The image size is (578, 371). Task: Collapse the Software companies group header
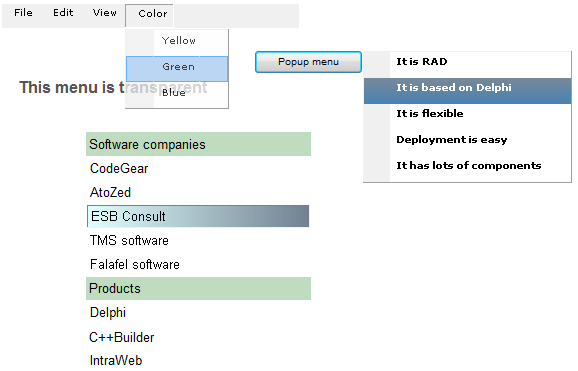[x=198, y=144]
